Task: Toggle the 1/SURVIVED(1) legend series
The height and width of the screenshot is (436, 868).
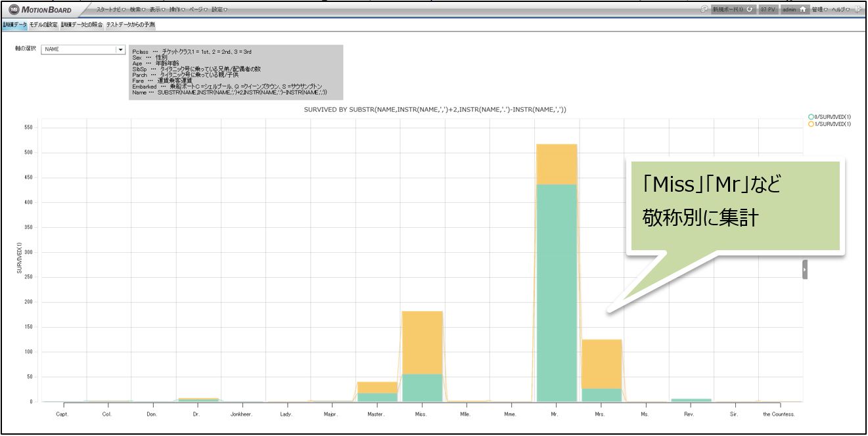Action: tap(830, 123)
